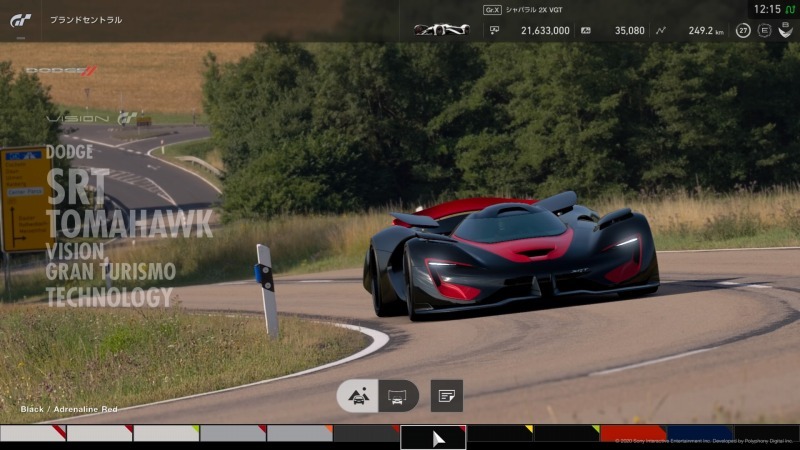Click the Vision GT logo
The image size is (800, 450).
[x=92, y=119]
